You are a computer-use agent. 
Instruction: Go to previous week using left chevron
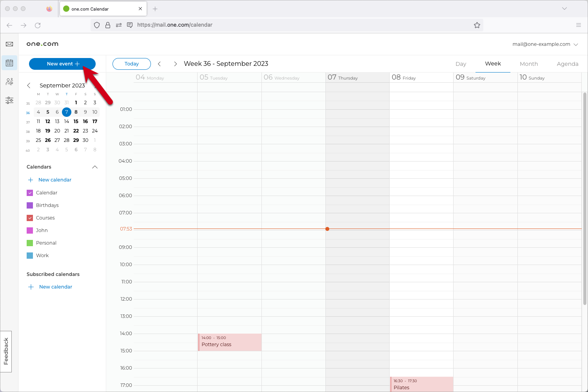pyautogui.click(x=159, y=64)
